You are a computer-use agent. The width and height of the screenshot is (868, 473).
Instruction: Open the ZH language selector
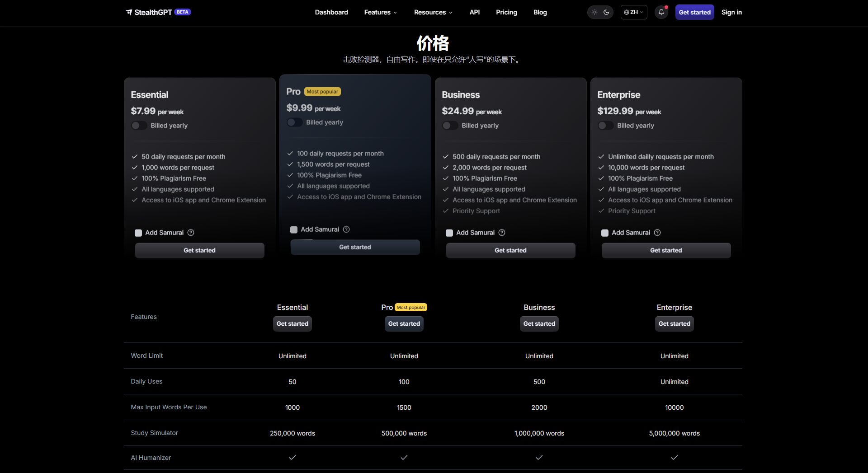tap(633, 12)
